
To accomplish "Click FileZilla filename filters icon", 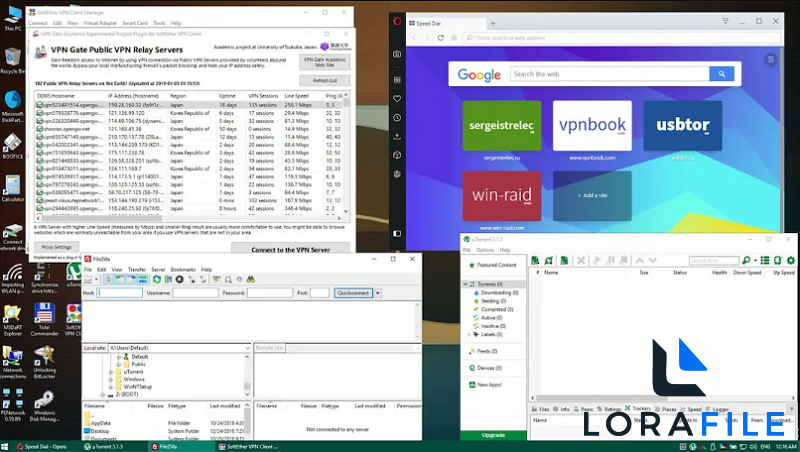I will 216,280.
